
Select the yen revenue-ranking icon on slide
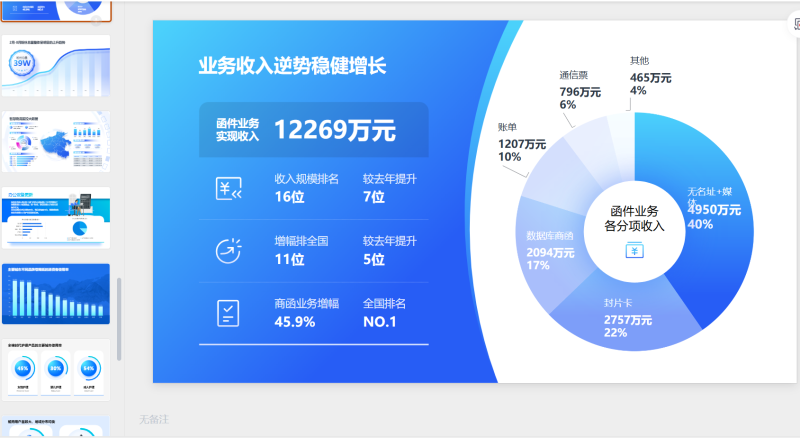229,189
